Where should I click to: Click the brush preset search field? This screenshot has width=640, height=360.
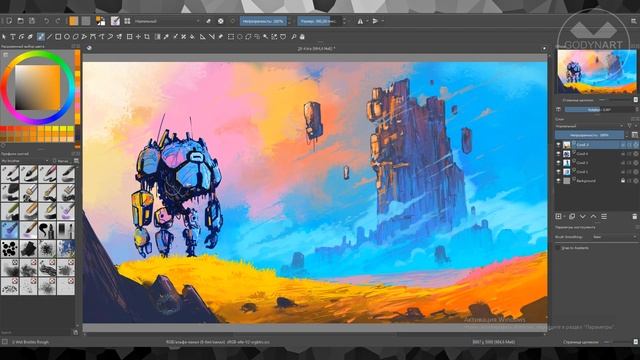click(x=36, y=333)
